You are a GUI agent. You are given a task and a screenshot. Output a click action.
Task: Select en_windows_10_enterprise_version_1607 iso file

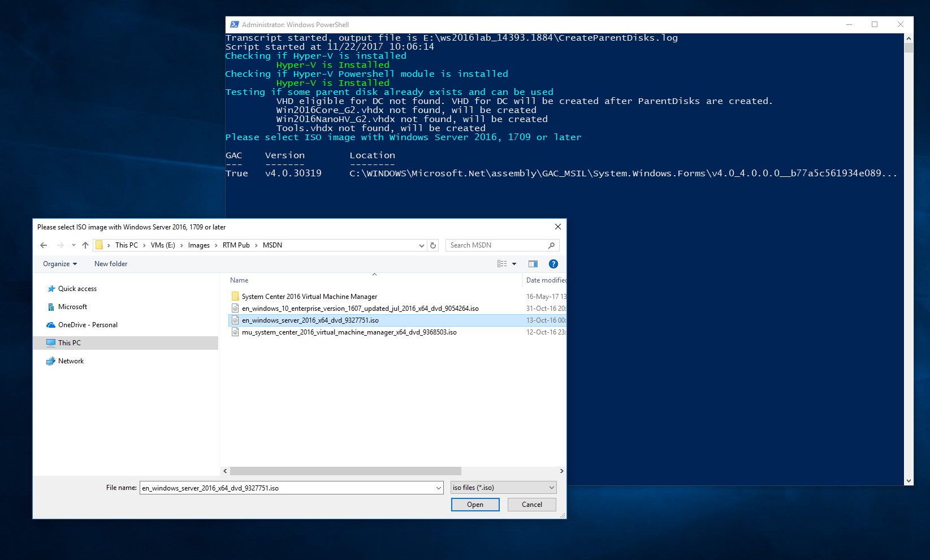(360, 309)
